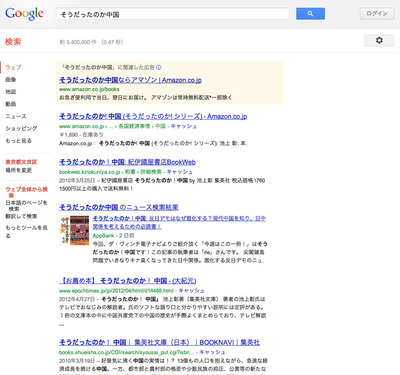Click the blue magnifier search button
The image size is (400, 375).
click(310, 14)
